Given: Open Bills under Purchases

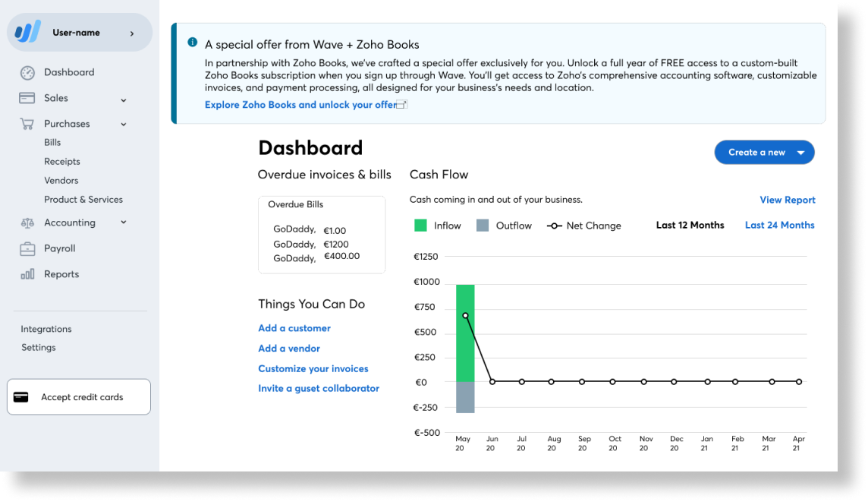Looking at the screenshot, I should tap(52, 143).
